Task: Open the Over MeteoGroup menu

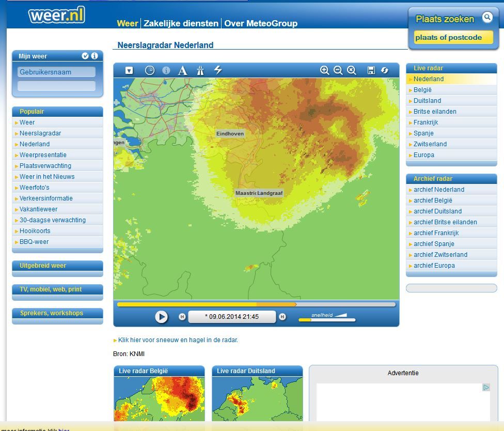Action: coord(261,23)
